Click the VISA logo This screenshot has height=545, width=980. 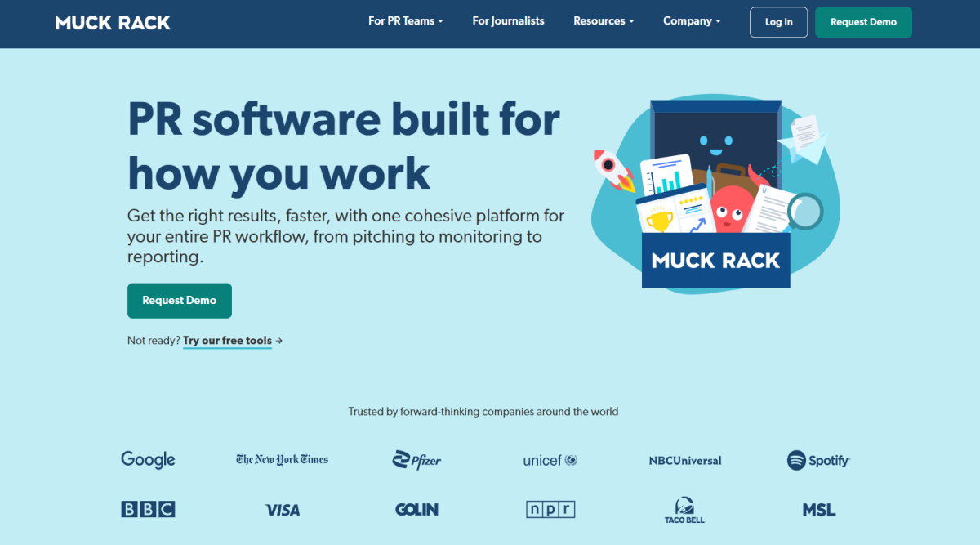[283, 510]
